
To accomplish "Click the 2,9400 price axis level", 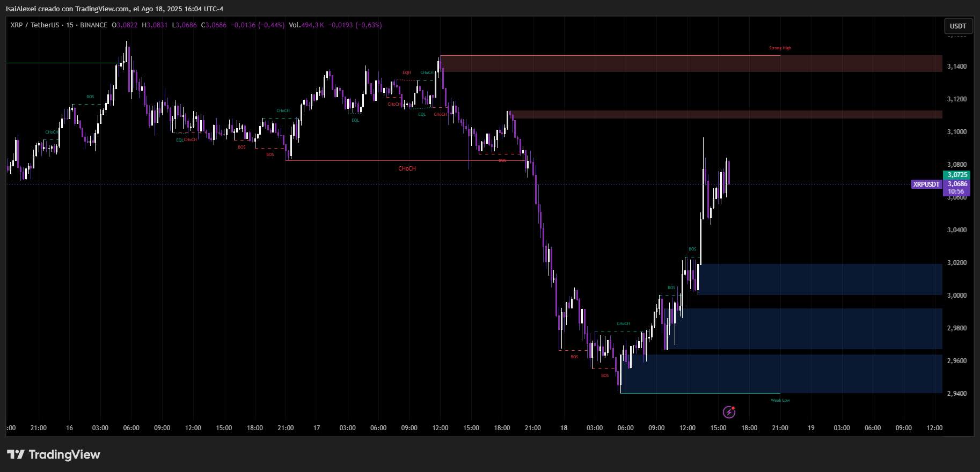I will point(956,394).
